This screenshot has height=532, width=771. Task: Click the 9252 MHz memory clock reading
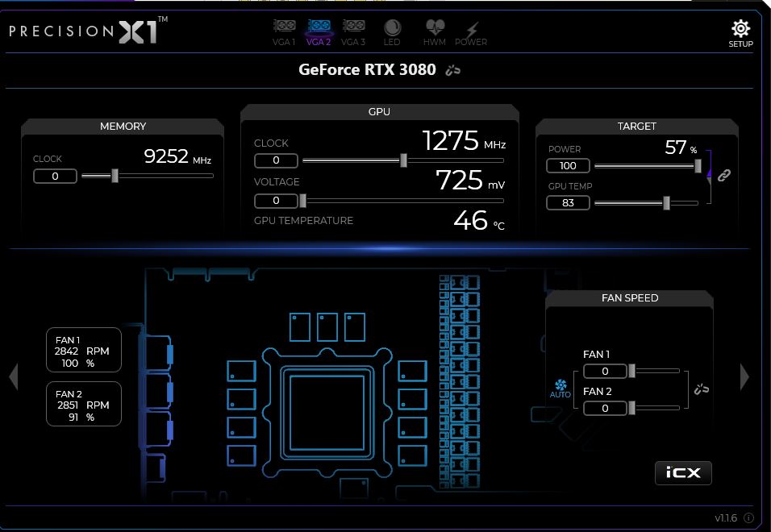pyautogui.click(x=177, y=156)
